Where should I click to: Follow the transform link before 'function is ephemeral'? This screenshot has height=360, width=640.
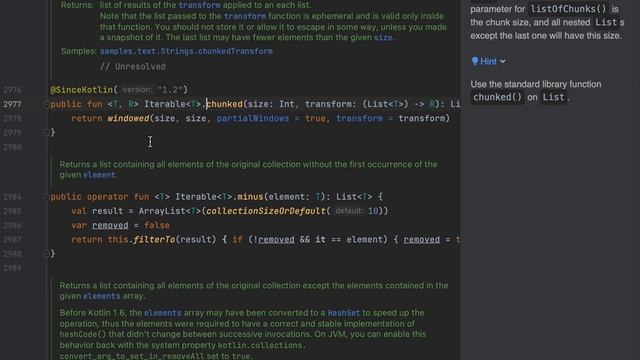point(245,16)
